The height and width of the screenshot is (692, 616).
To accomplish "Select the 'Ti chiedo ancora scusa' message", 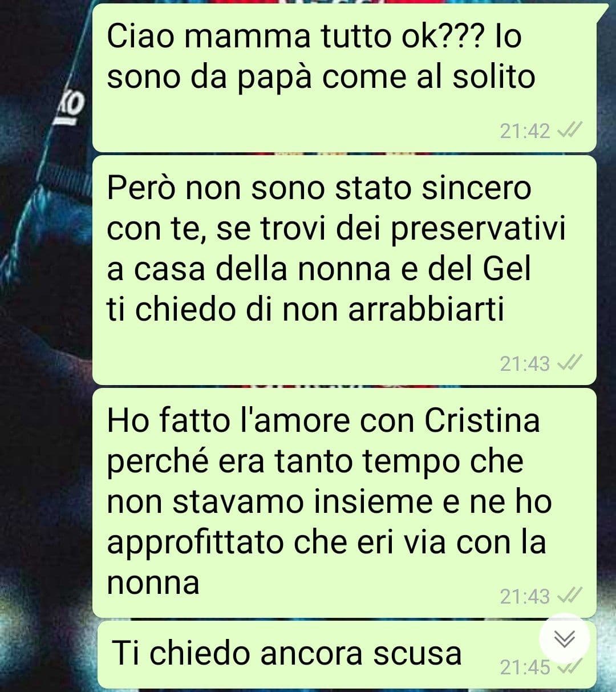I will pyautogui.click(x=347, y=654).
